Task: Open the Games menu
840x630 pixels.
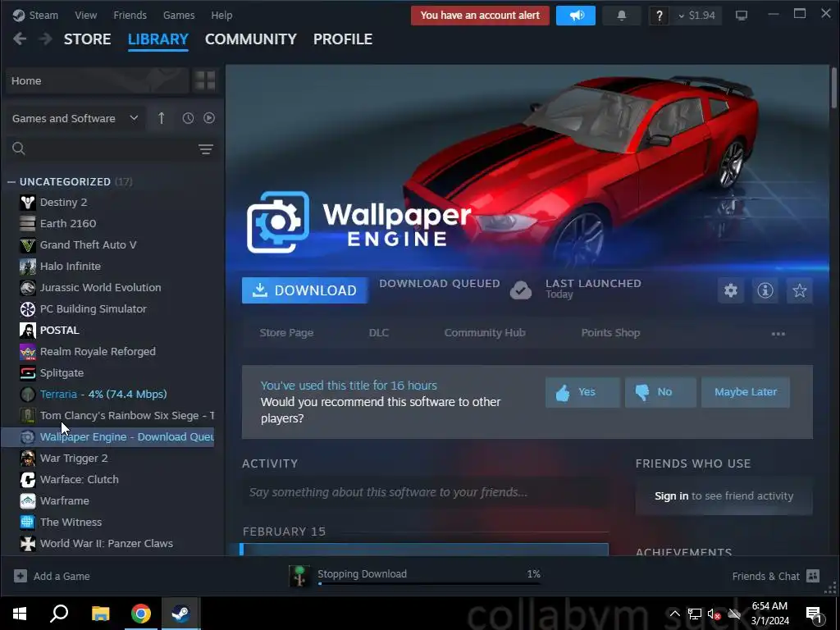Action: pos(179,15)
